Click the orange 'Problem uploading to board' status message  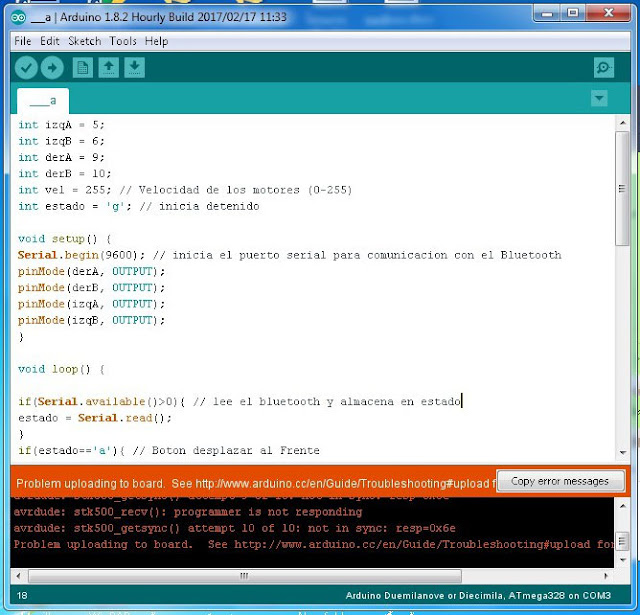coord(256,484)
